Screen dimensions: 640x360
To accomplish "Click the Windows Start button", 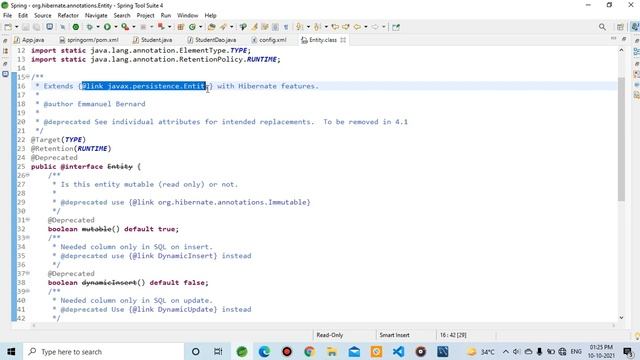I will [11, 351].
